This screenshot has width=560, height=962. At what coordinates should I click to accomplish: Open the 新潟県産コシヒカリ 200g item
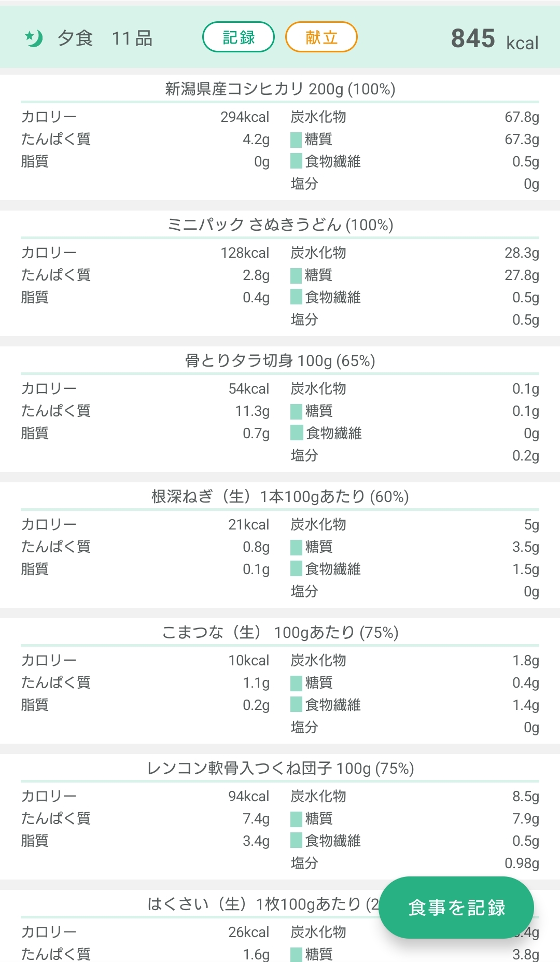[x=280, y=89]
